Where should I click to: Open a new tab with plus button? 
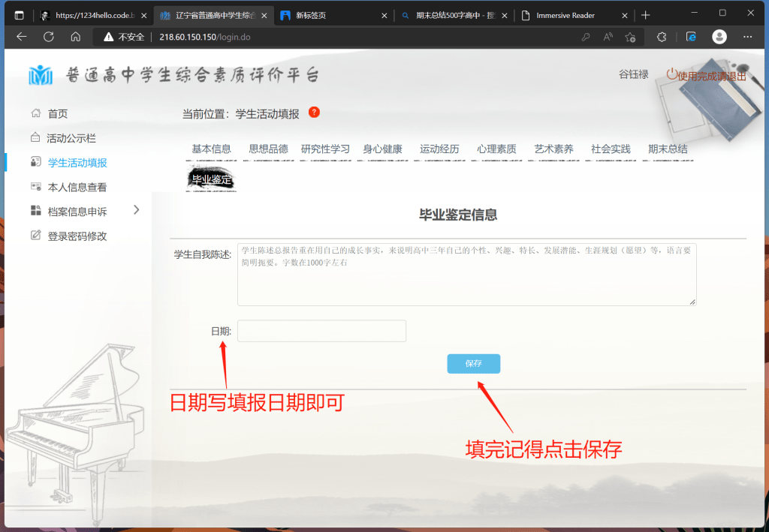pyautogui.click(x=645, y=15)
